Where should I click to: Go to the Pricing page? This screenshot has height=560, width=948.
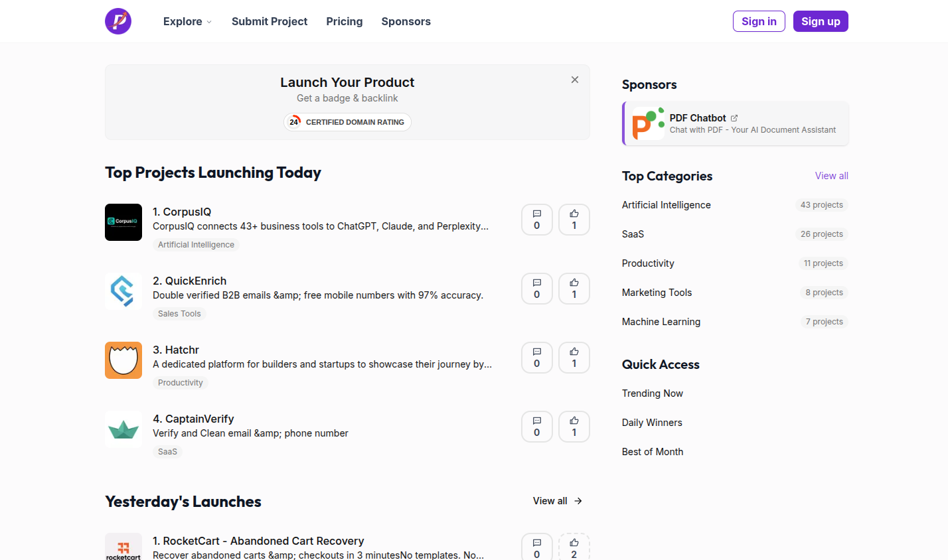(x=345, y=21)
